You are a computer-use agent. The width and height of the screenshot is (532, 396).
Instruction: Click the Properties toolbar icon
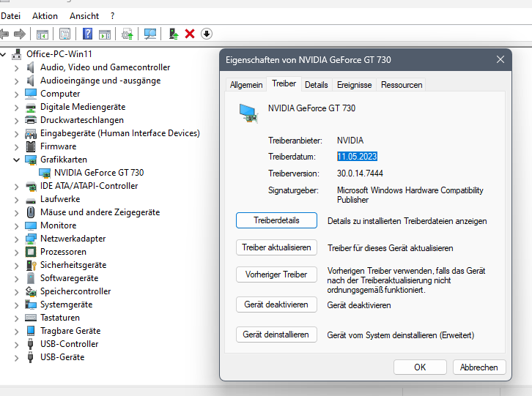64,34
